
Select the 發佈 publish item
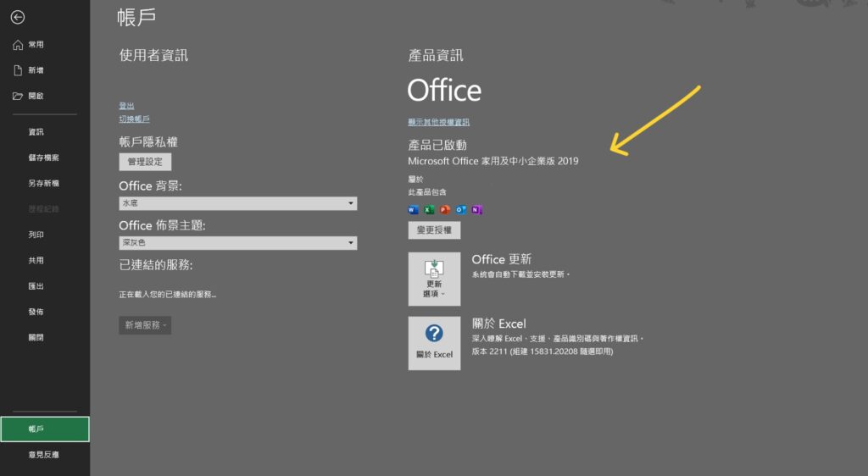[36, 312]
